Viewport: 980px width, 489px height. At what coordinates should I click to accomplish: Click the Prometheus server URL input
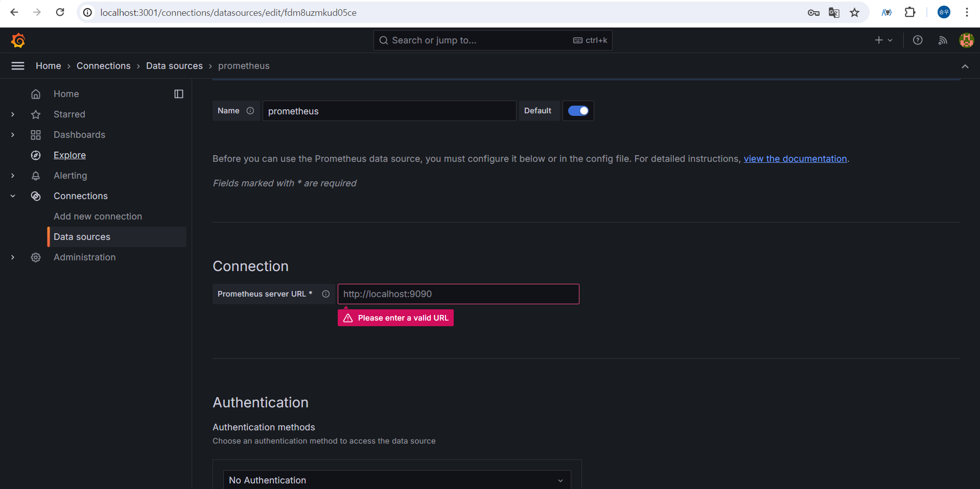click(x=458, y=294)
